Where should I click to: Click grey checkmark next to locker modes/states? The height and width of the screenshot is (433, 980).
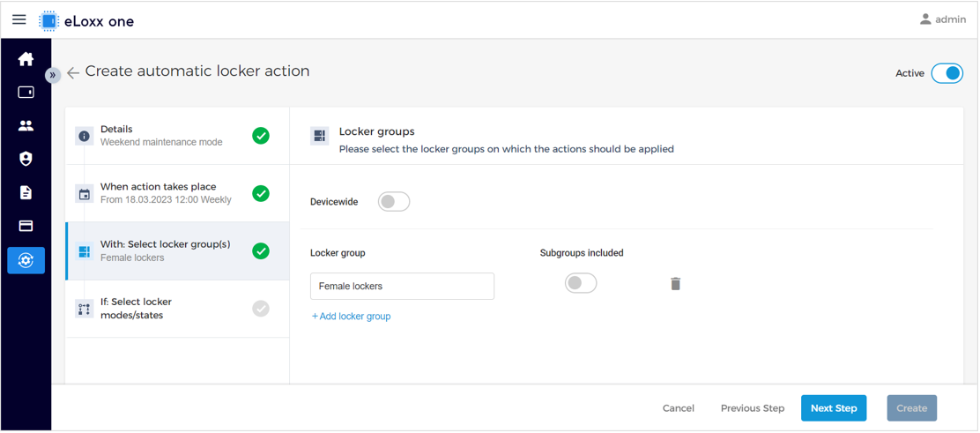261,309
